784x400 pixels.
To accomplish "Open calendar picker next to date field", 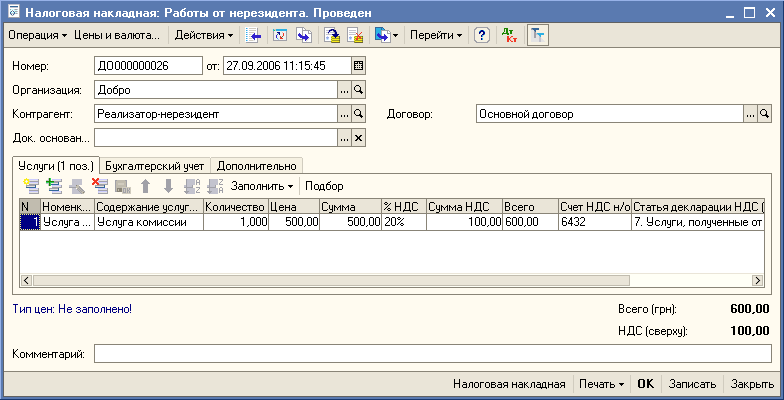I will coord(359,66).
